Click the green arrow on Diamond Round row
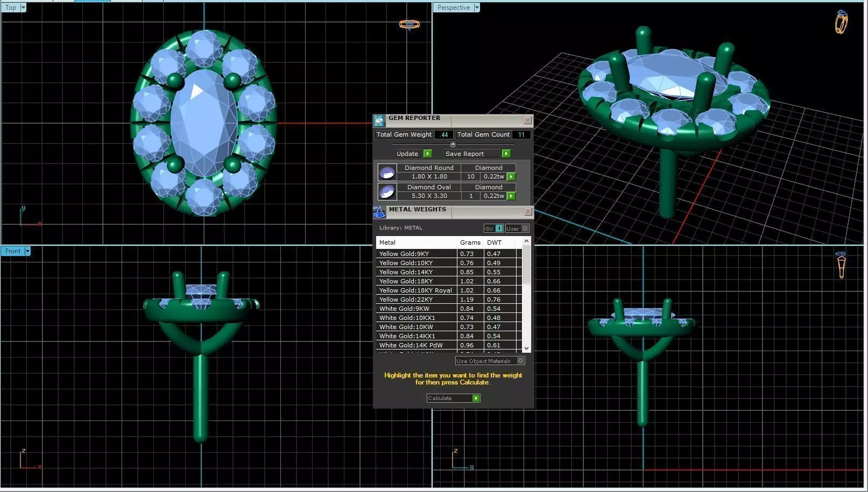The image size is (868, 492). click(511, 176)
